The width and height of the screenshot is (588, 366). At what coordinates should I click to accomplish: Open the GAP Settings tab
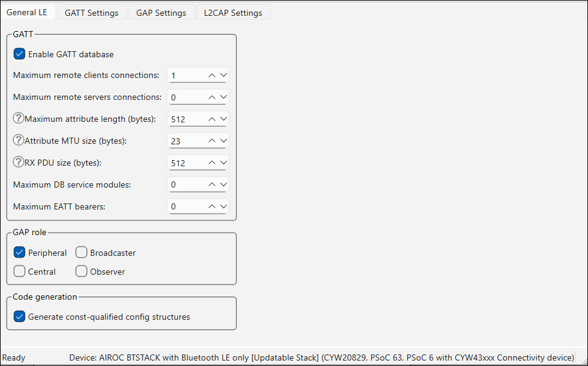coord(161,13)
